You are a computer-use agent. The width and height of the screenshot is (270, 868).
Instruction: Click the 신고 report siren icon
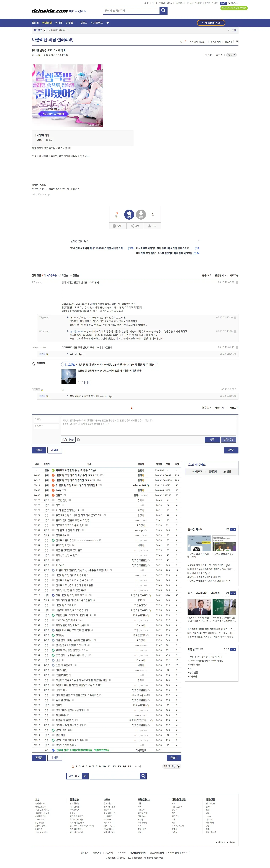[150, 226]
